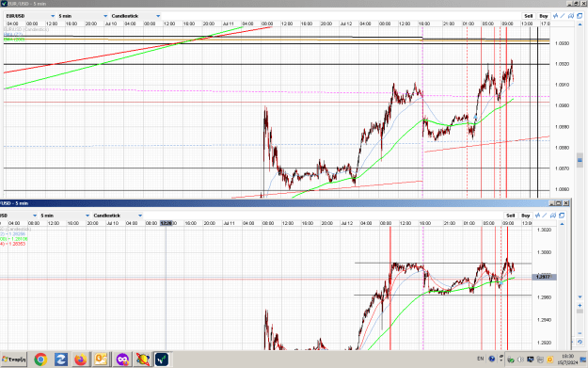Click the plus zoom-in icon on top chart

[580, 305]
